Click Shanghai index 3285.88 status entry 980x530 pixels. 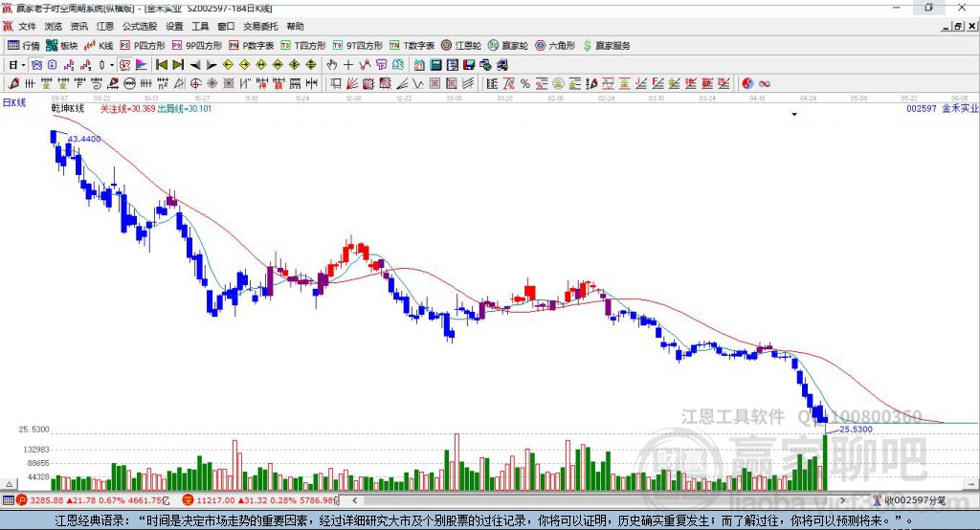[x=93, y=500]
